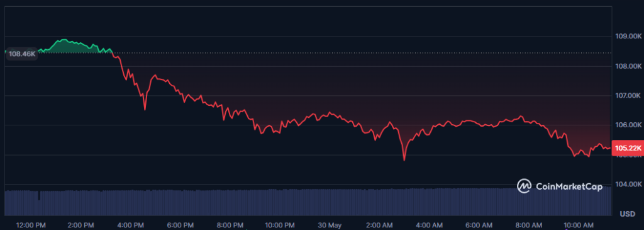Click the 8:00 PM time axis label

[x=230, y=225]
